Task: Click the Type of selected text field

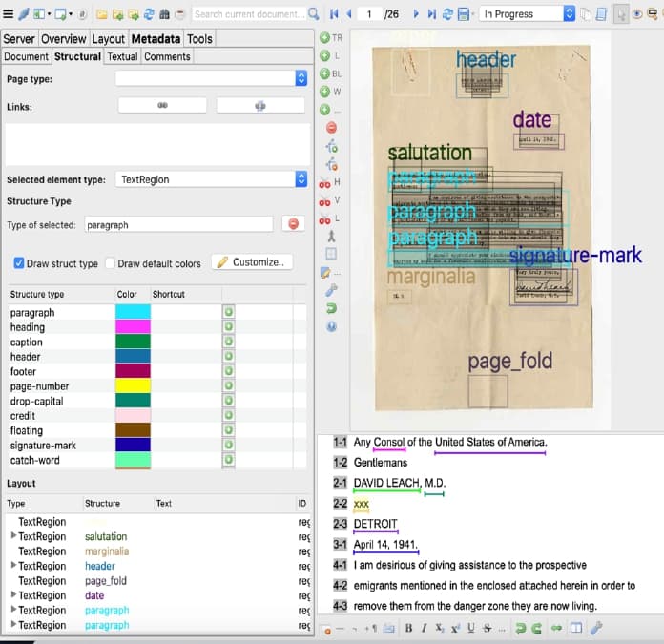Action: pyautogui.click(x=178, y=224)
